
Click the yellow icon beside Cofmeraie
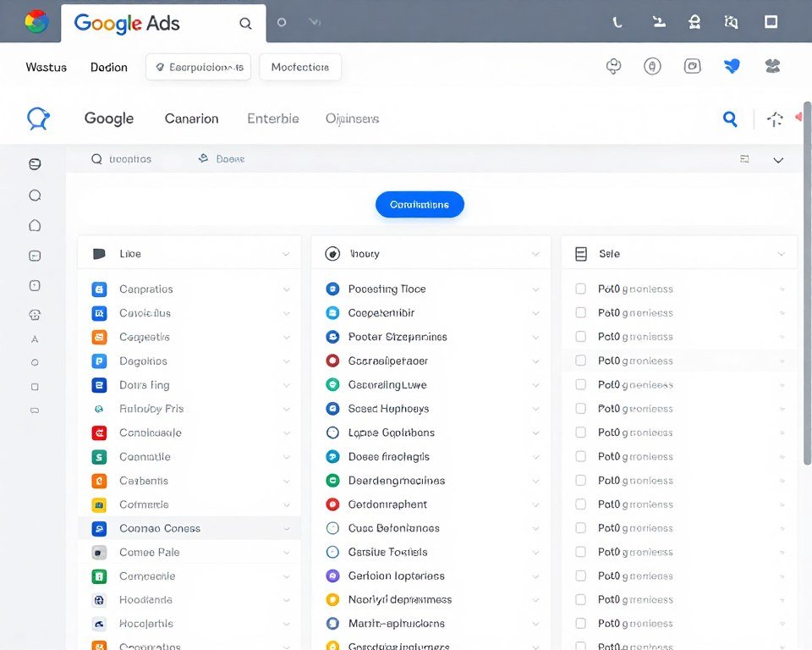pos(99,504)
